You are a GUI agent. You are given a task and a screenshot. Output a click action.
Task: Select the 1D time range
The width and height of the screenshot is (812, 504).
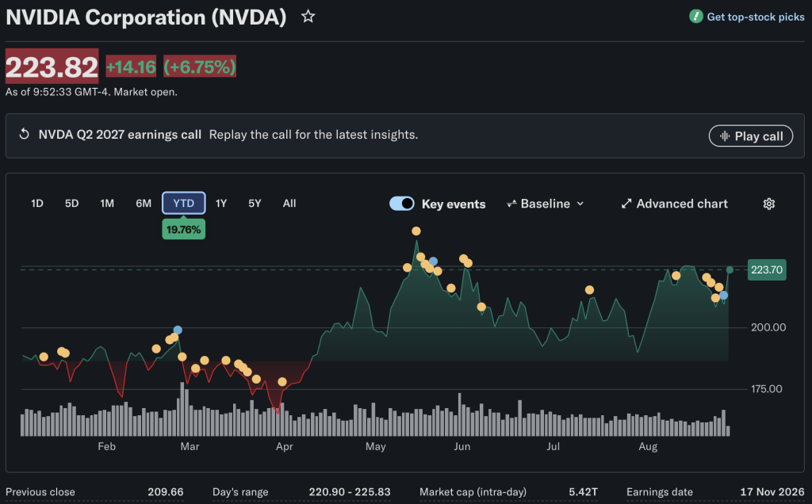click(x=37, y=204)
